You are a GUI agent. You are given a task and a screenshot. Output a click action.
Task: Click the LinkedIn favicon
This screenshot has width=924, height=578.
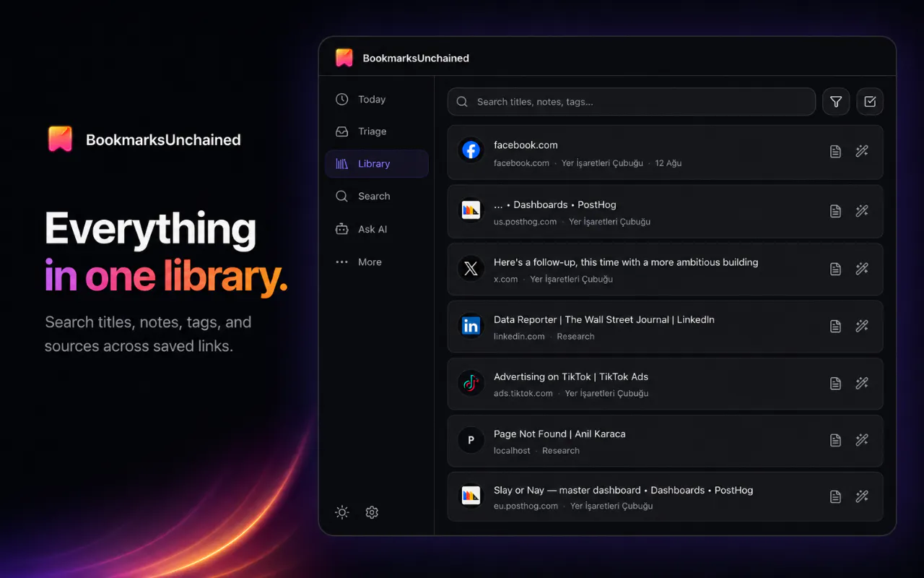tap(471, 326)
